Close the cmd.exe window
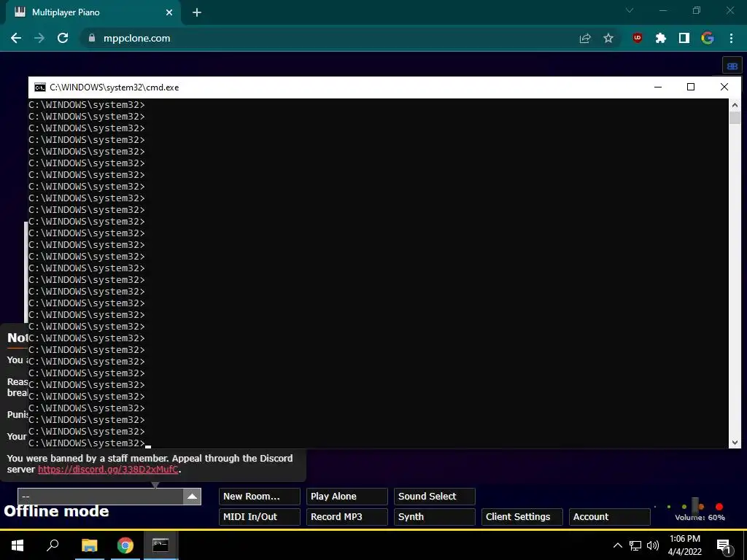Image resolution: width=747 pixels, height=560 pixels. tap(724, 87)
